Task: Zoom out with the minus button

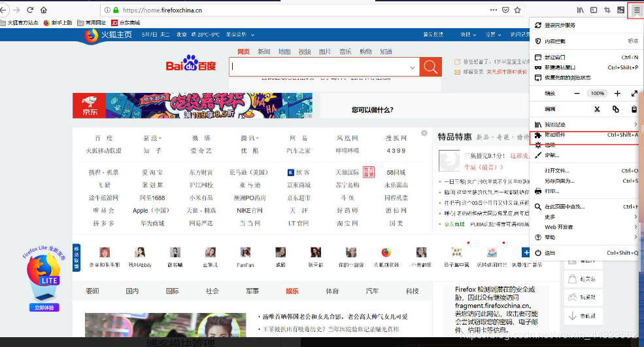Action: 577,94
